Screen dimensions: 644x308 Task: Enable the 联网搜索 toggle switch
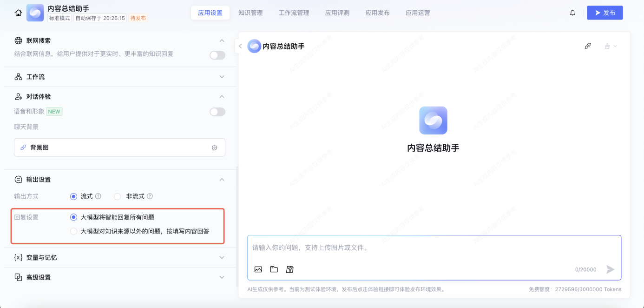click(217, 55)
